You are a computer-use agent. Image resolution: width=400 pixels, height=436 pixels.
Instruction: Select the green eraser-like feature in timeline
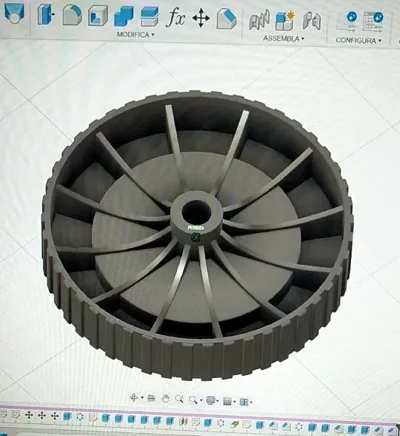coord(234,424)
